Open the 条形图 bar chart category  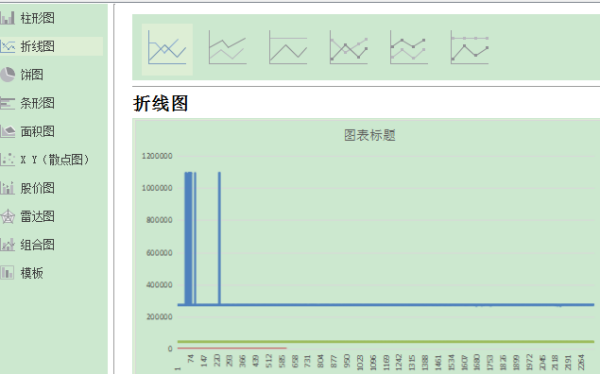(x=37, y=103)
